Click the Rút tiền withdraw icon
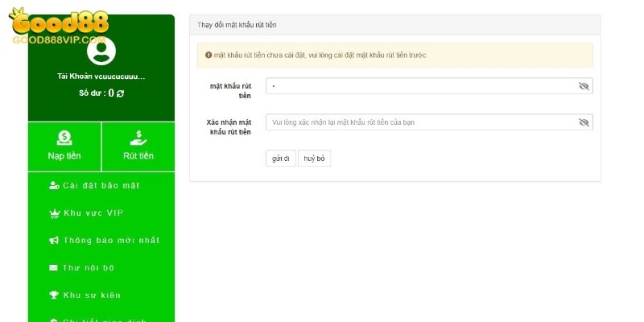The width and height of the screenshot is (644, 322). tap(138, 138)
